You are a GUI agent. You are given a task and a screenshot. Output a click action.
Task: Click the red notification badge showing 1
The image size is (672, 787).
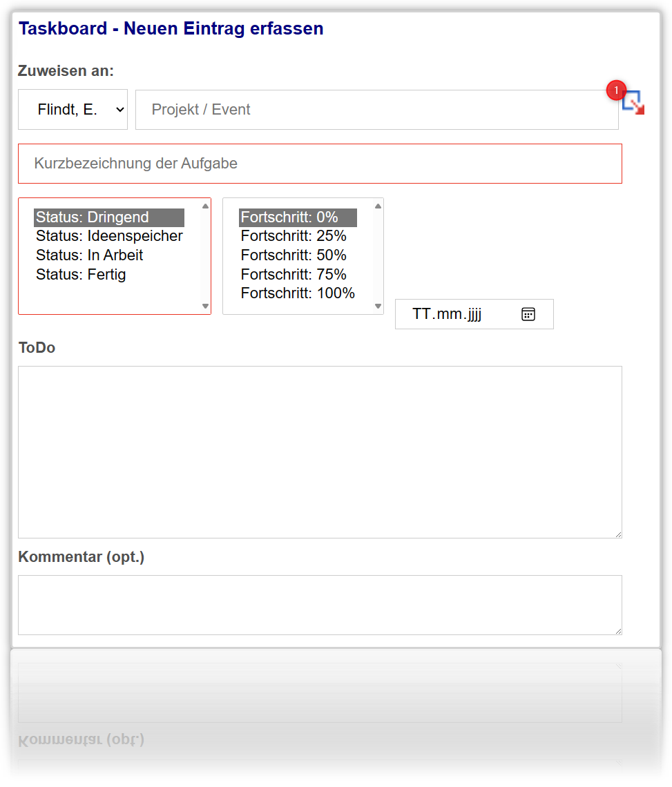coord(616,90)
